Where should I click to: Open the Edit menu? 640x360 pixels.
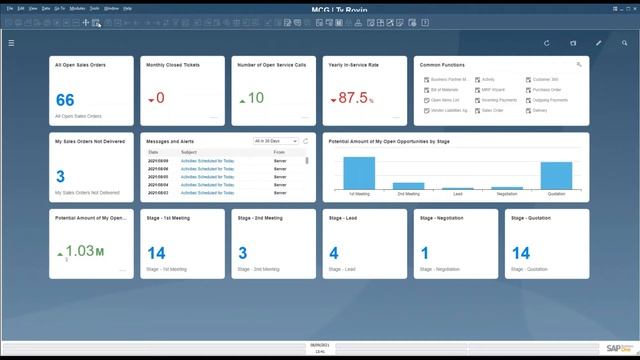point(21,8)
